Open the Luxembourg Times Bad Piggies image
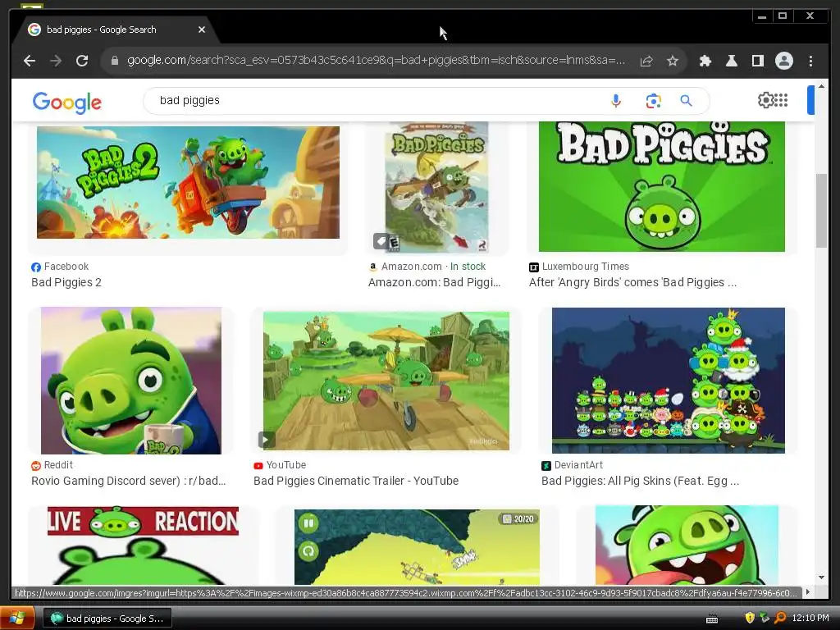The width and height of the screenshot is (840, 630). [662, 186]
